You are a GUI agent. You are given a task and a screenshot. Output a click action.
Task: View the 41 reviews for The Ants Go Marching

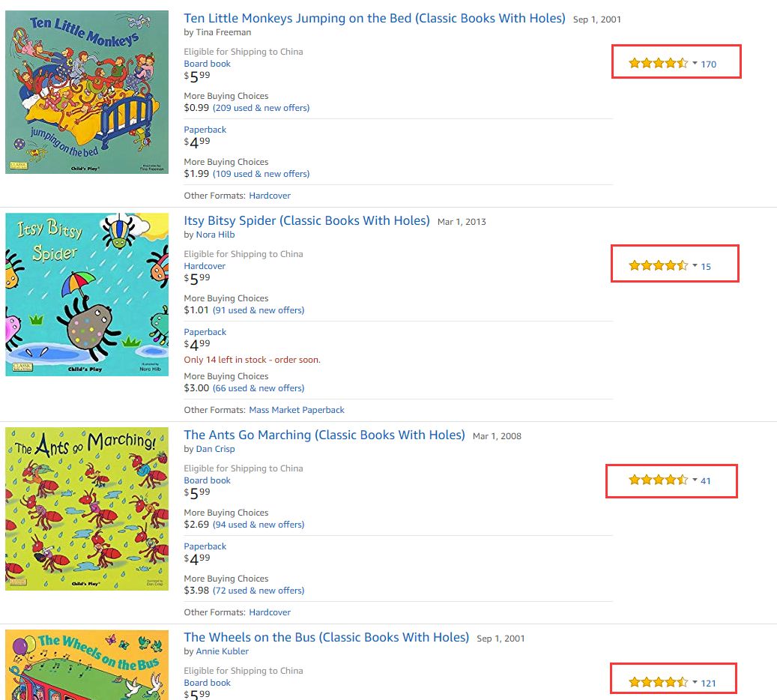706,481
